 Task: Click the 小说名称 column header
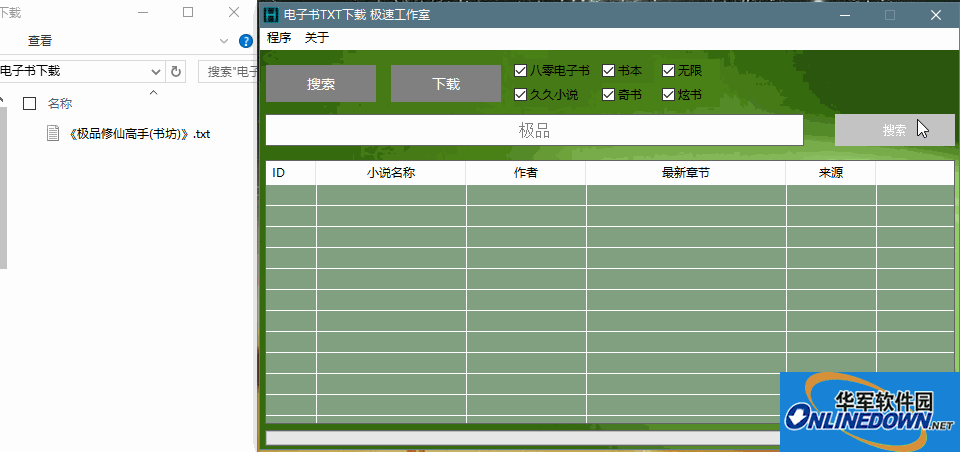[391, 173]
